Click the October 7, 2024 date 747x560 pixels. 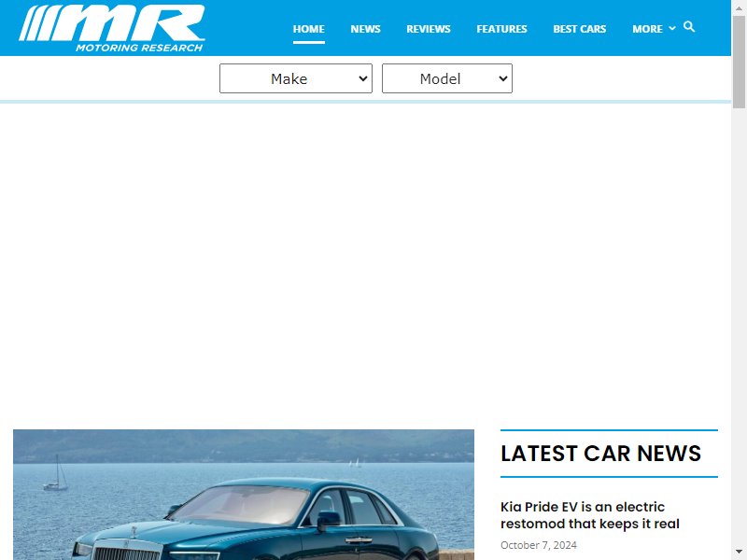539,545
